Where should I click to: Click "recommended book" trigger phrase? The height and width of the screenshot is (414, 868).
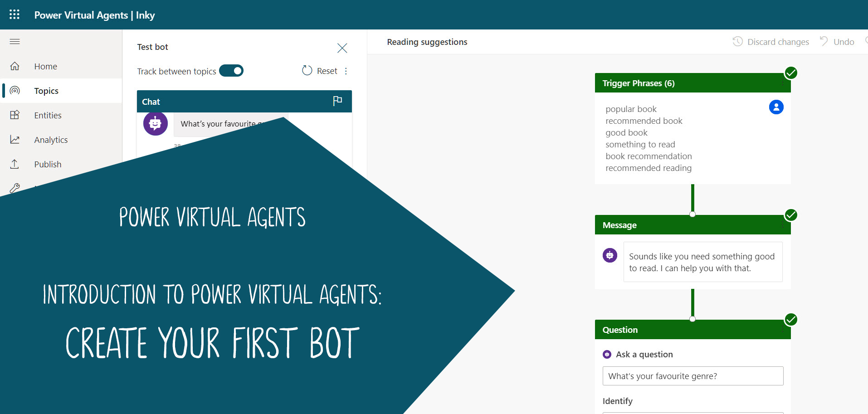(x=644, y=121)
